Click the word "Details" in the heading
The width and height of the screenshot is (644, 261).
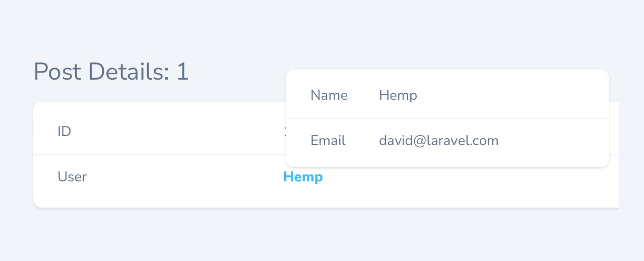[x=128, y=72]
